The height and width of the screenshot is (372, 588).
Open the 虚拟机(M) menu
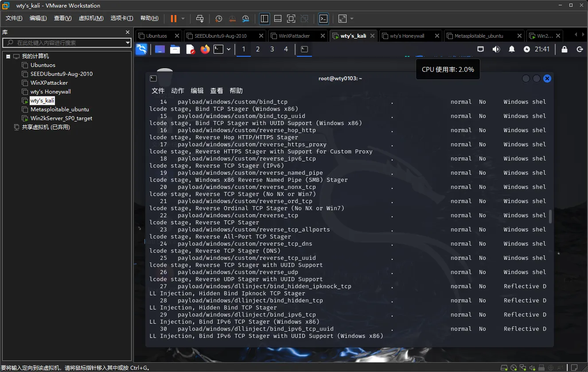coord(91,18)
